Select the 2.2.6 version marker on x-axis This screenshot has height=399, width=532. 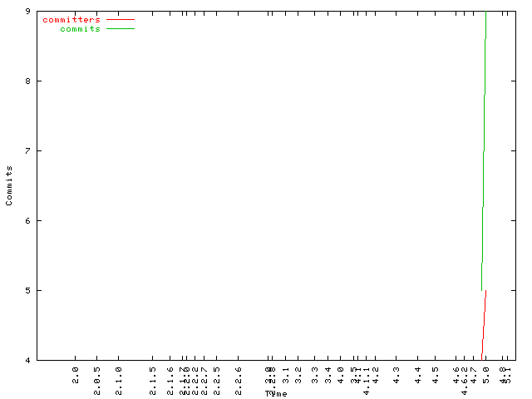point(239,375)
